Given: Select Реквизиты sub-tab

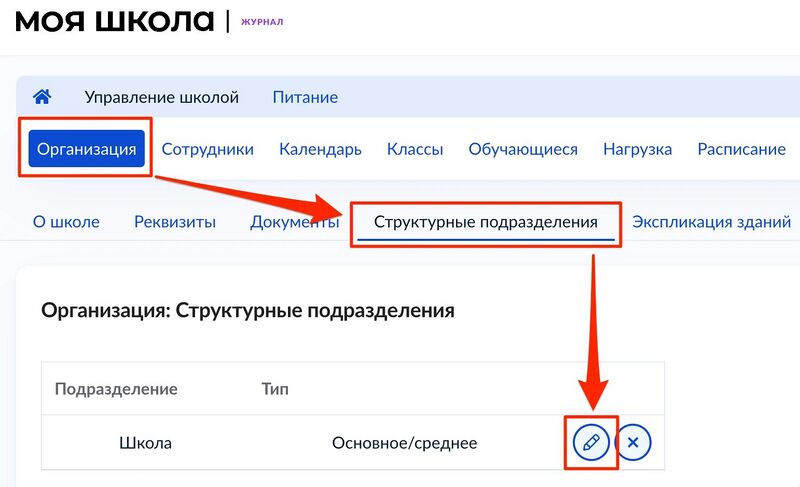Looking at the screenshot, I should pyautogui.click(x=175, y=222).
